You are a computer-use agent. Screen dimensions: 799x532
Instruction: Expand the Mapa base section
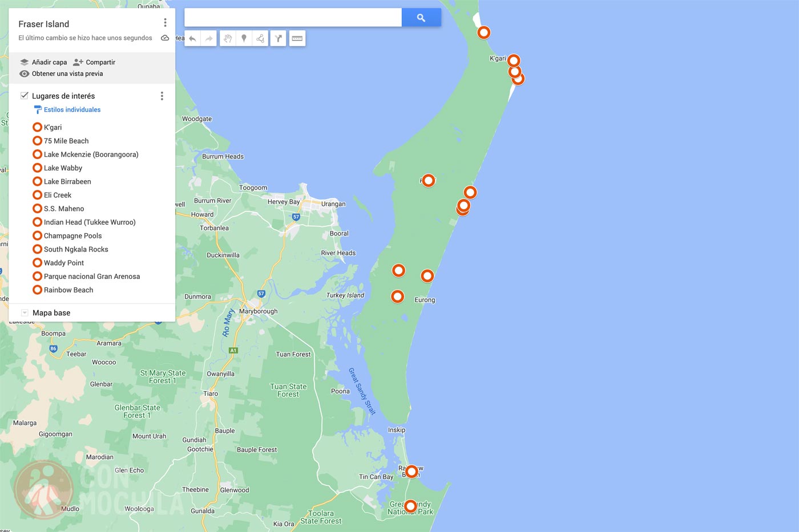click(x=25, y=312)
